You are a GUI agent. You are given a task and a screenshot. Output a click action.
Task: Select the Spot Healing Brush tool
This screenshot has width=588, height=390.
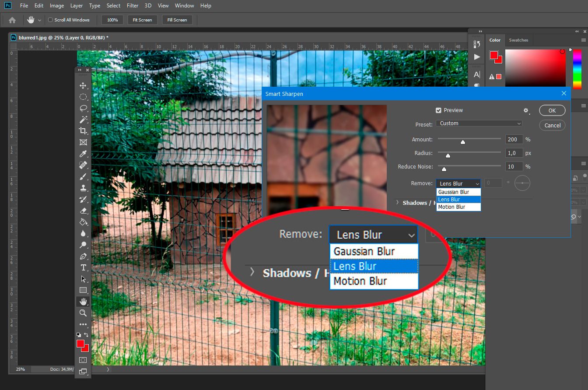click(83, 165)
